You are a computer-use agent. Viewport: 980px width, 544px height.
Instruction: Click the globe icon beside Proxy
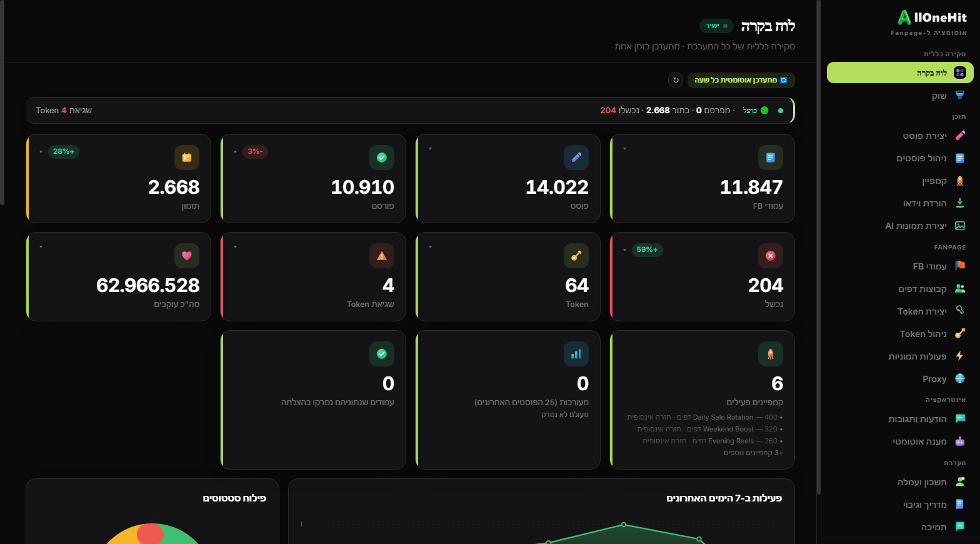[x=960, y=378]
